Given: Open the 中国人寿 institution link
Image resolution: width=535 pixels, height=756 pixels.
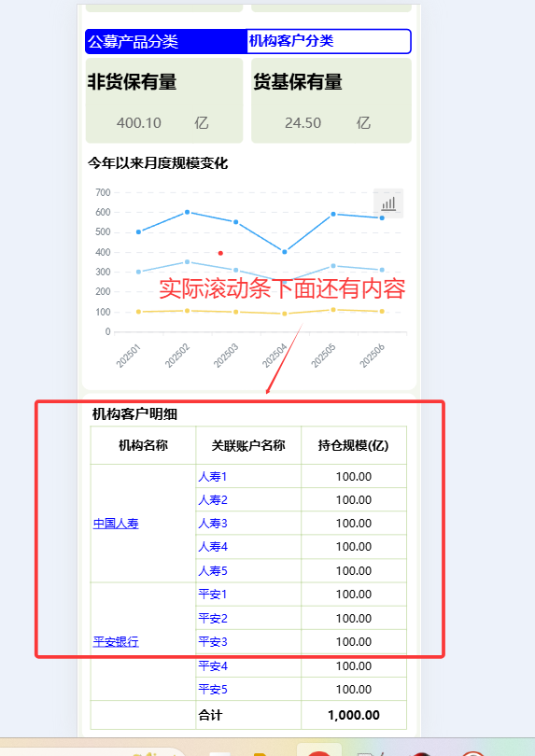Looking at the screenshot, I should (116, 524).
